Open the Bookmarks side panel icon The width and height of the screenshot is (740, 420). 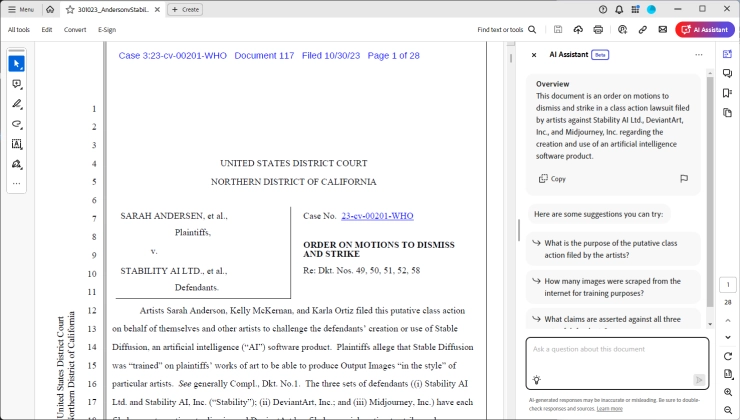pos(727,93)
